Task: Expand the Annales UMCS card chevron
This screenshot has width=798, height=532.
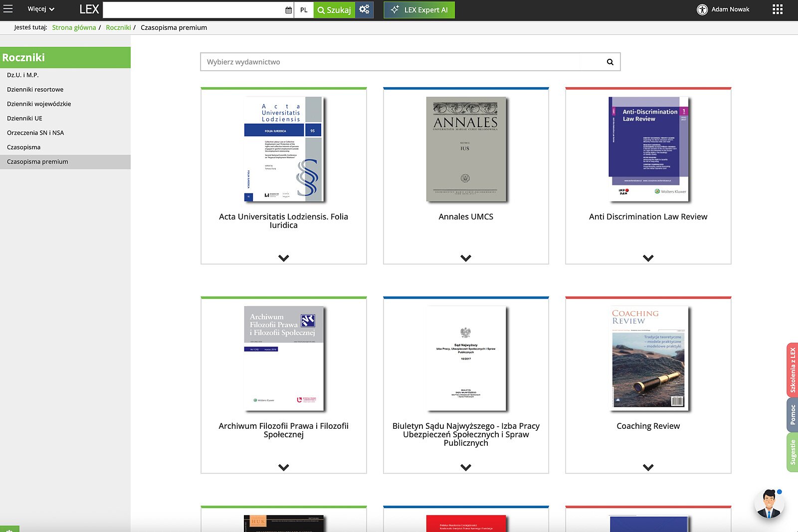Action: pos(465,258)
